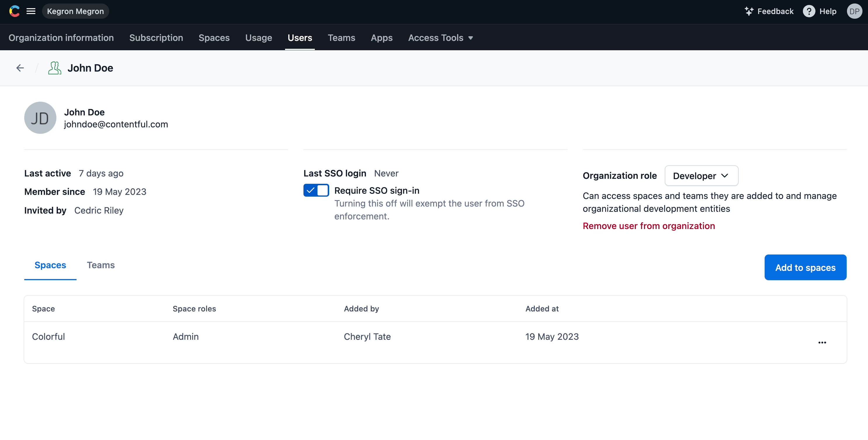Screen dimensions: 868x440
Task: Expand the Access Tools menu
Action: [x=440, y=38]
